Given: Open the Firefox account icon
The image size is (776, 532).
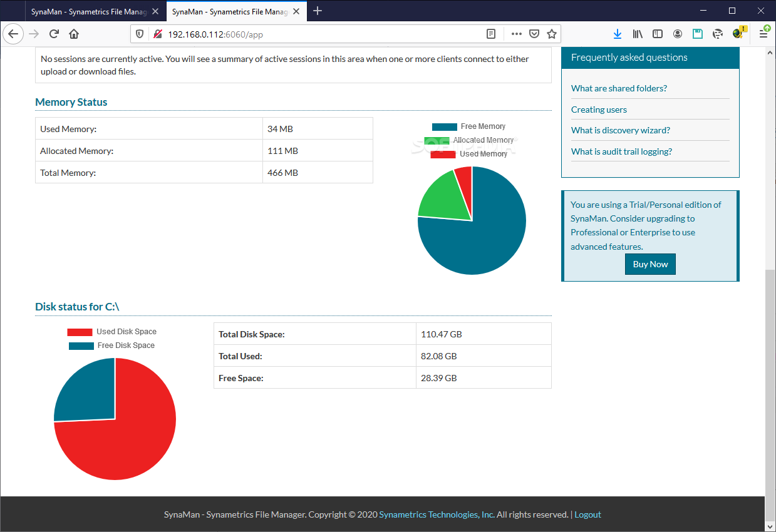Looking at the screenshot, I should coord(678,34).
